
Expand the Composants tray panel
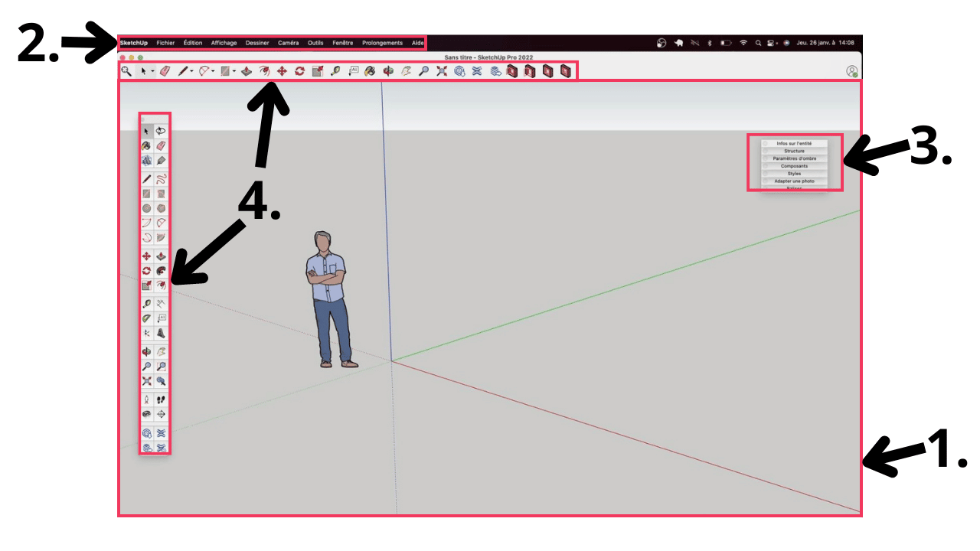pos(793,166)
